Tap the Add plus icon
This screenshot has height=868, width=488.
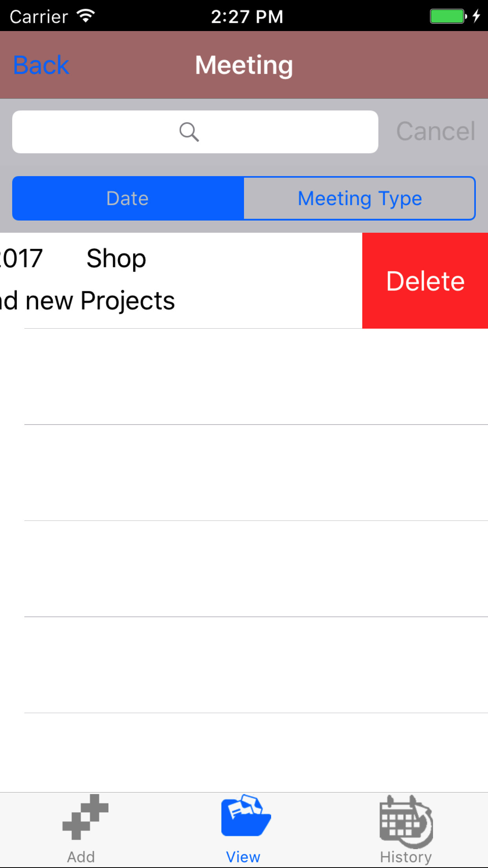click(x=85, y=817)
